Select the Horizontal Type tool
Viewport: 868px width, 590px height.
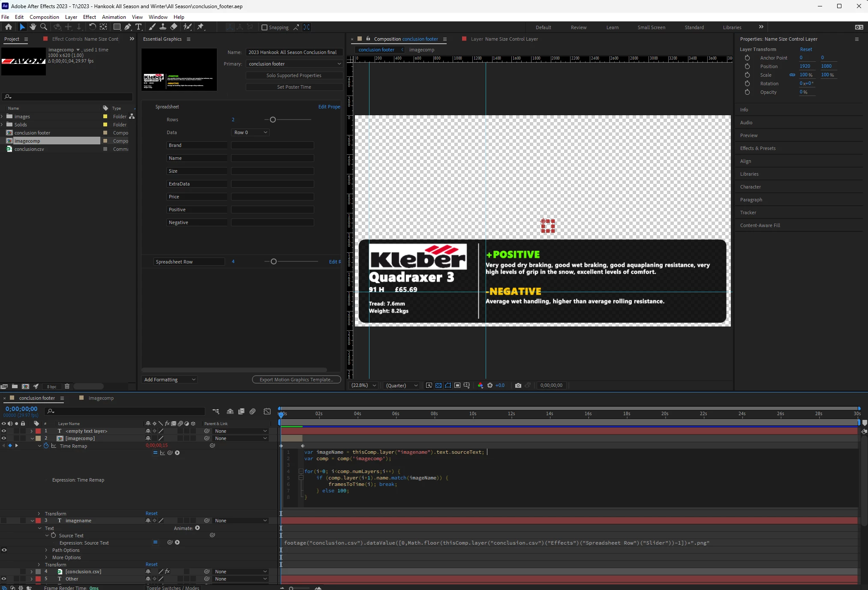tap(138, 27)
